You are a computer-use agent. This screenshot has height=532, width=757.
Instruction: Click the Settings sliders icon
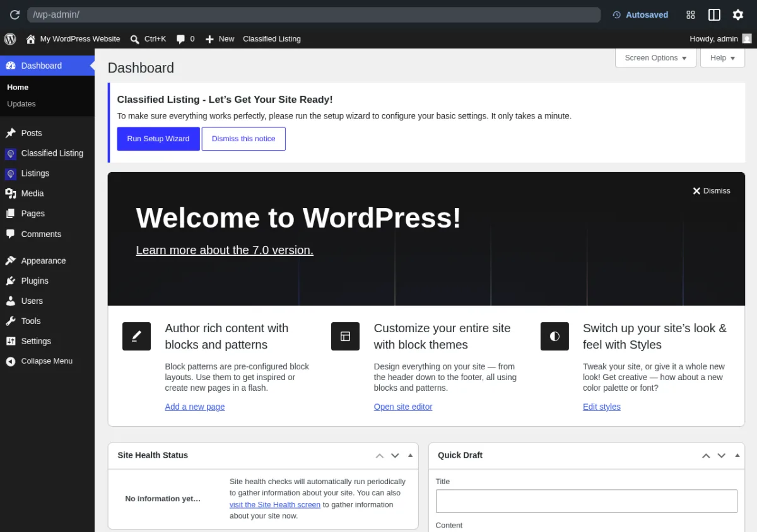pos(11,341)
